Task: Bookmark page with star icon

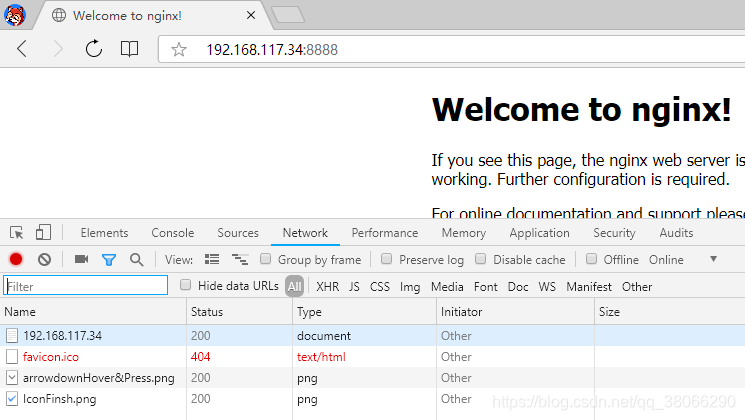Action: click(179, 49)
